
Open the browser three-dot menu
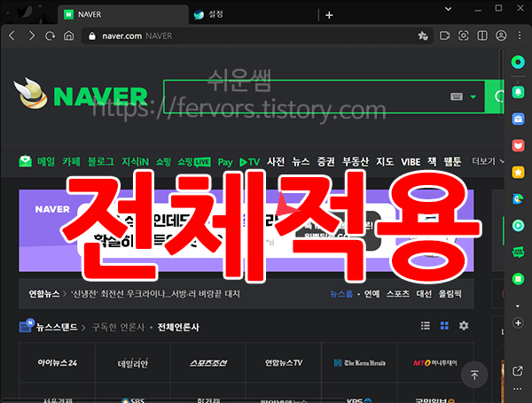coord(520,35)
